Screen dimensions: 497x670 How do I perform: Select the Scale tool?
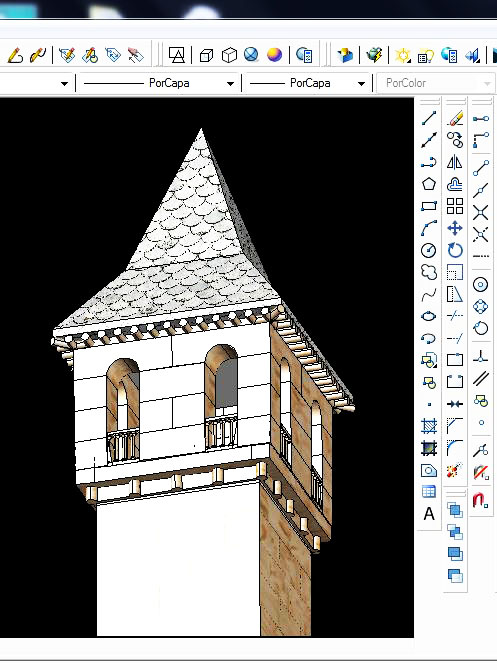[455, 272]
